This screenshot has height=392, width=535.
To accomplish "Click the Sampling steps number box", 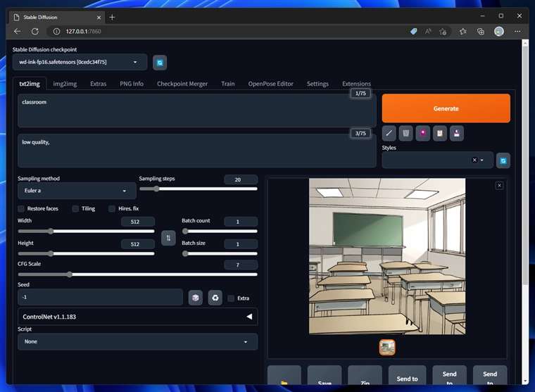I will pyautogui.click(x=241, y=179).
